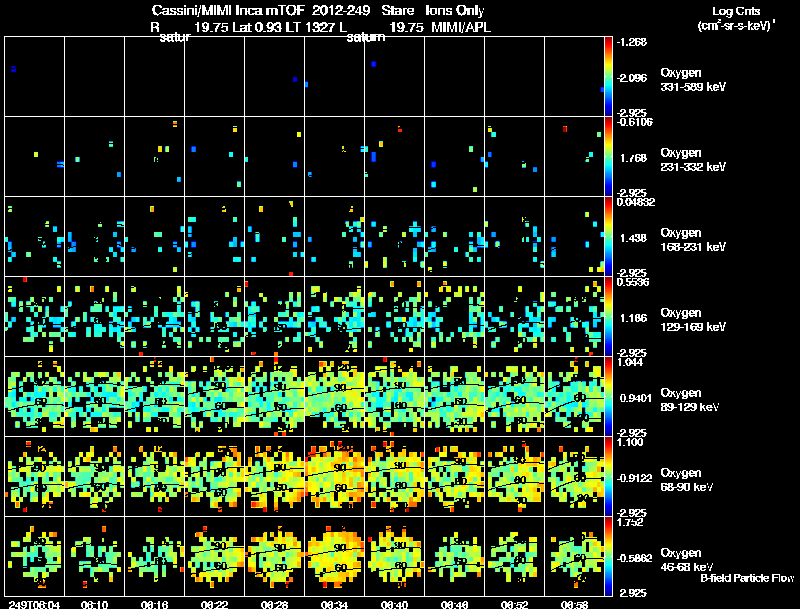Click the color bar beside Oxygen 331-589 keV
Viewport: 800px width, 609px height.
608,77
